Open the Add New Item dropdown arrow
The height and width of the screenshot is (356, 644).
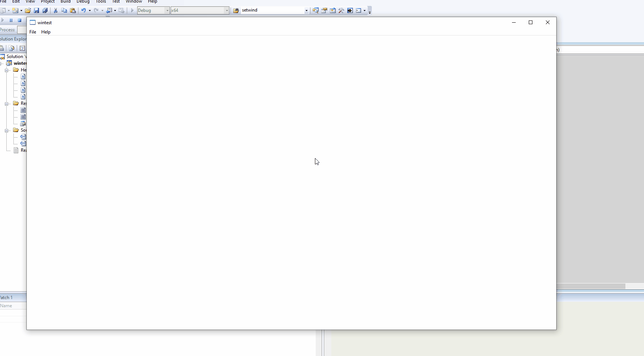[x=21, y=11]
